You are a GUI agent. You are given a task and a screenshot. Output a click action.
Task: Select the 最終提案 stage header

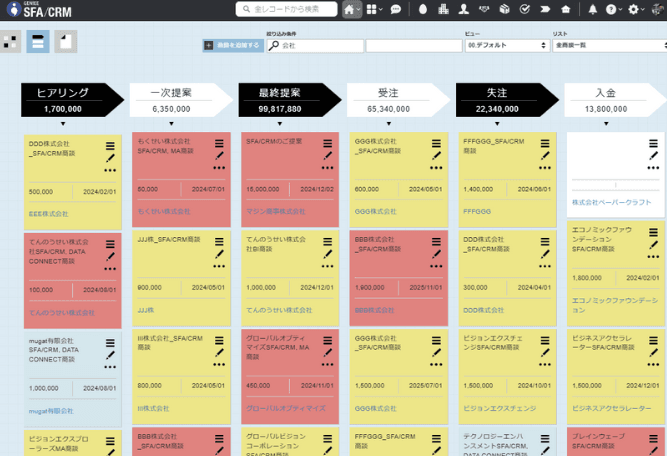click(290, 100)
